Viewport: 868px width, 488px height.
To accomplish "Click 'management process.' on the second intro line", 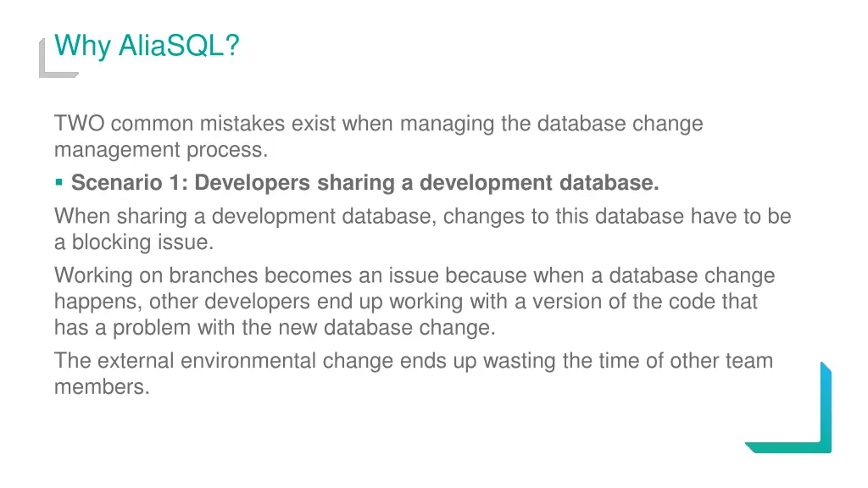I will coord(161,150).
